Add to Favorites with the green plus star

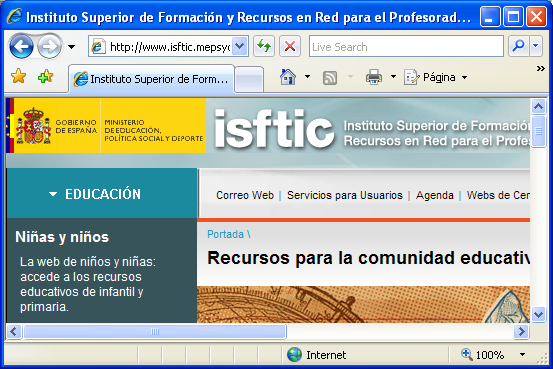pos(45,77)
